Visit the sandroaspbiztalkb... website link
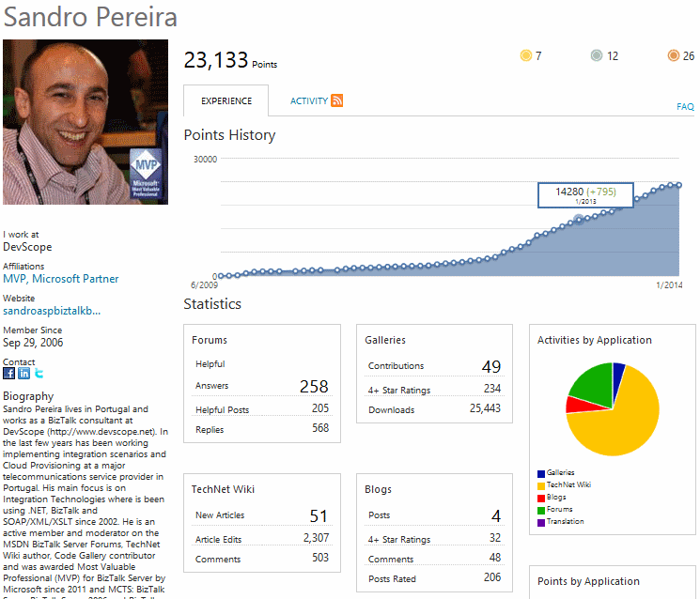Screen dimensions: 700x599 coord(52,310)
